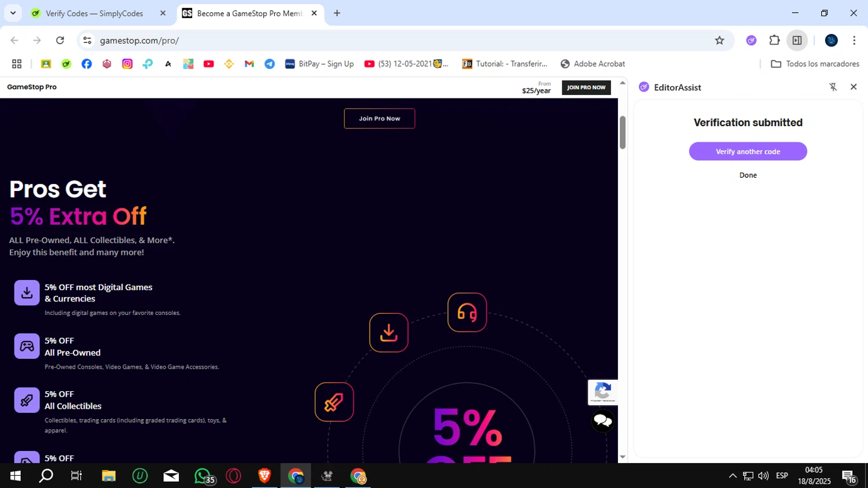This screenshot has height=488, width=868.
Task: Open Windows taskbar search
Action: coord(46,476)
